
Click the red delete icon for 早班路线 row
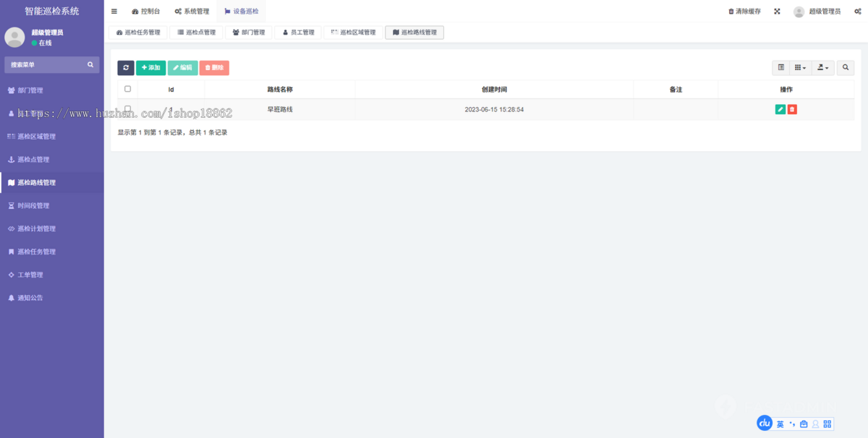click(792, 108)
